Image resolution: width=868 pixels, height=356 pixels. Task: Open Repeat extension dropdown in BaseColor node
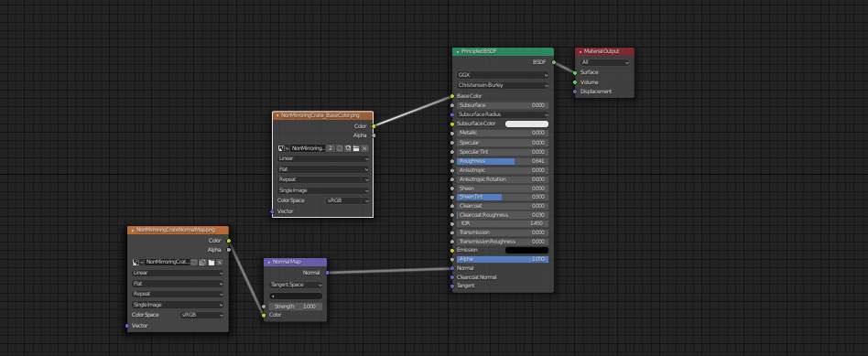point(322,180)
